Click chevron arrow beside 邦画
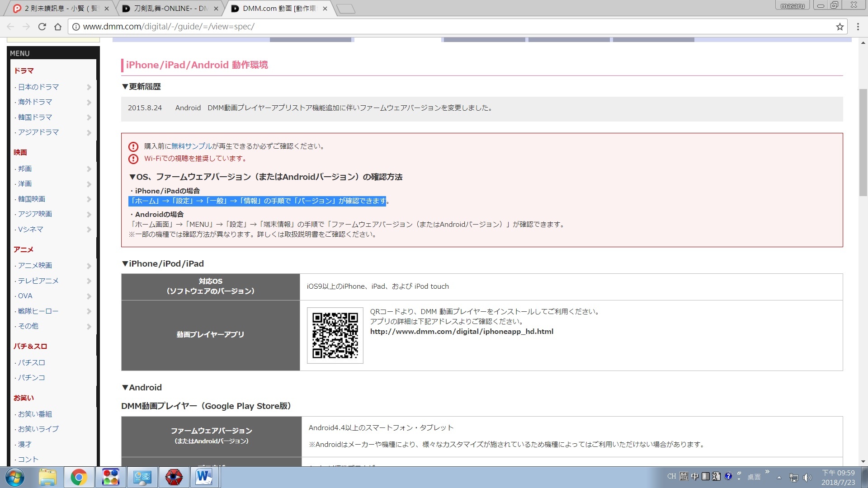Screen dimensions: 868x488 pyautogui.click(x=89, y=169)
